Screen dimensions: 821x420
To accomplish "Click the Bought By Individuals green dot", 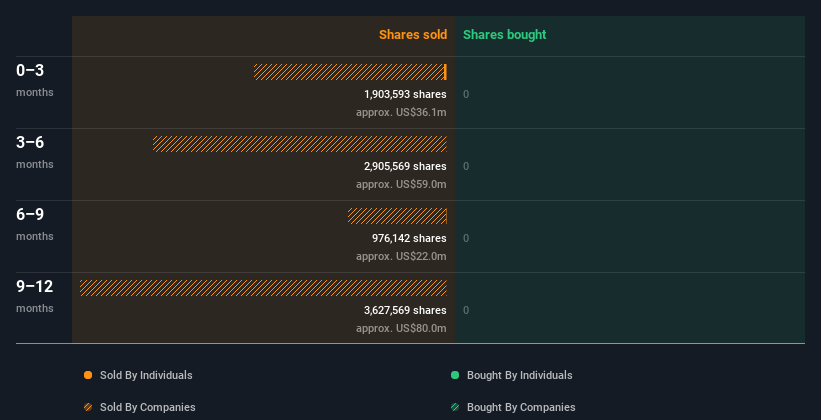I will (455, 375).
